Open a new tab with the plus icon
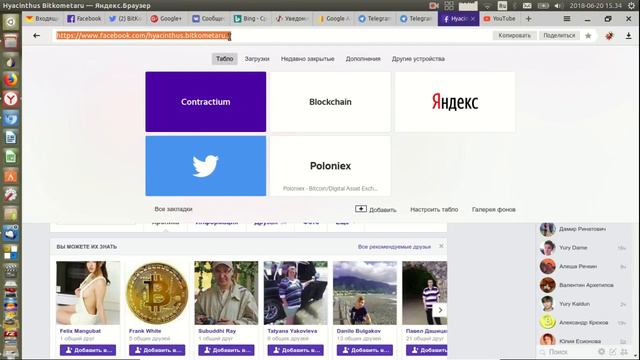 coord(529,19)
